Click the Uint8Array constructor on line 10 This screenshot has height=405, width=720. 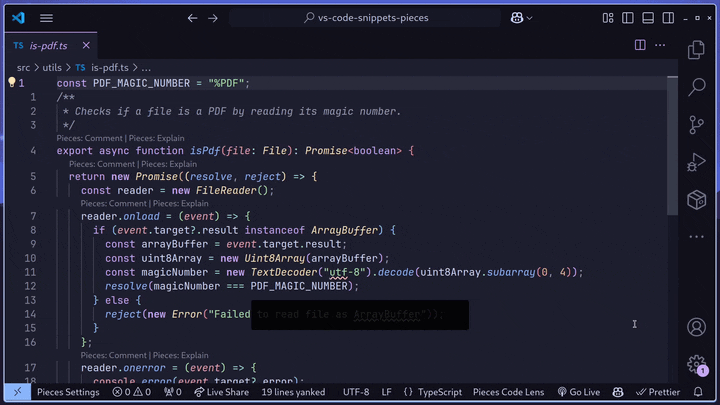tap(275, 259)
